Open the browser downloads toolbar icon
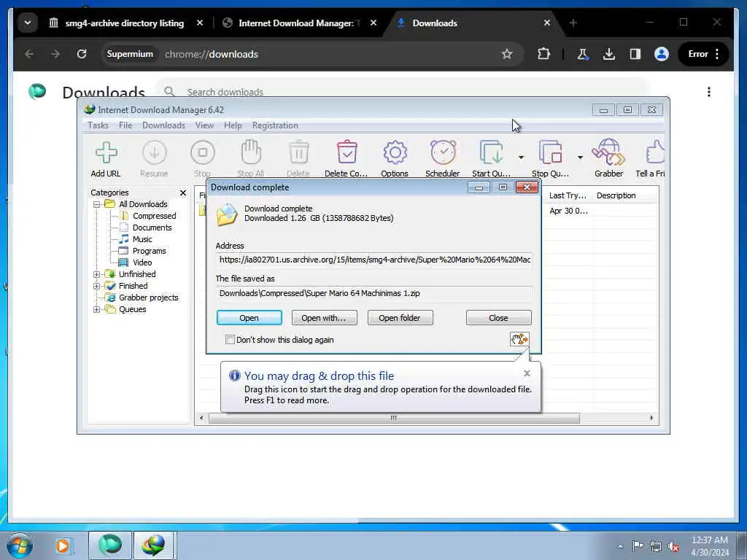This screenshot has height=560, width=747. pos(609,54)
